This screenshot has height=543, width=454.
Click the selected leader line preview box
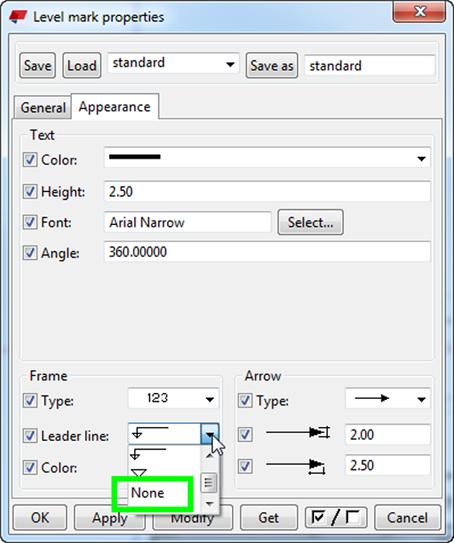(164, 434)
